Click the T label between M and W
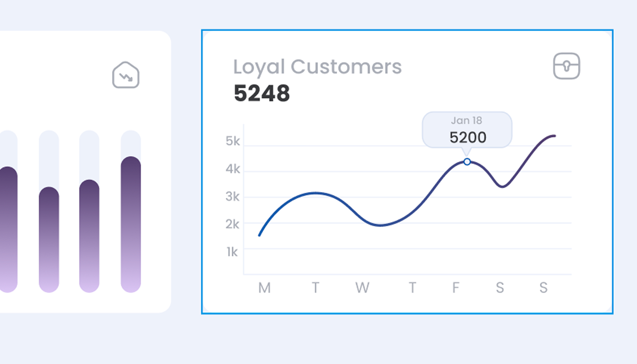 (x=316, y=288)
